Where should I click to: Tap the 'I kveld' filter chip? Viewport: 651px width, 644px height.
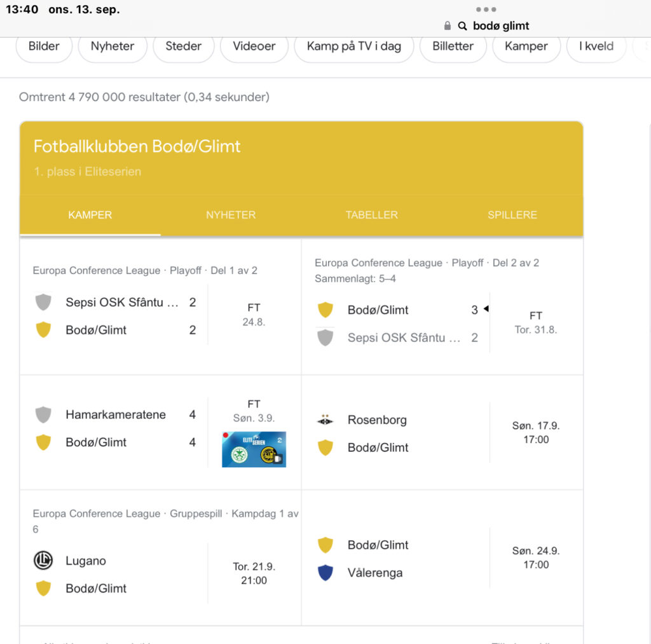[596, 46]
